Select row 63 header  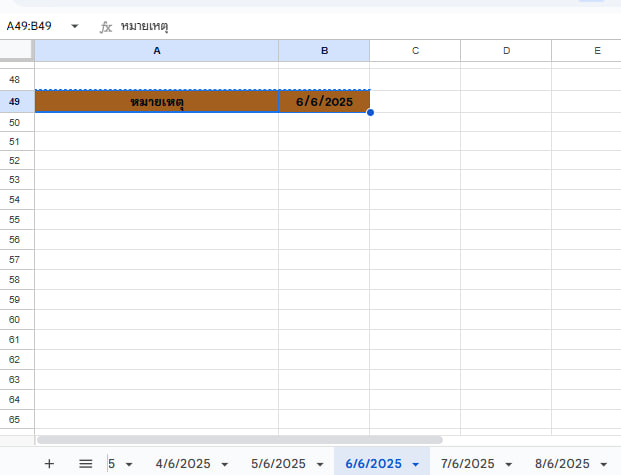pos(17,380)
